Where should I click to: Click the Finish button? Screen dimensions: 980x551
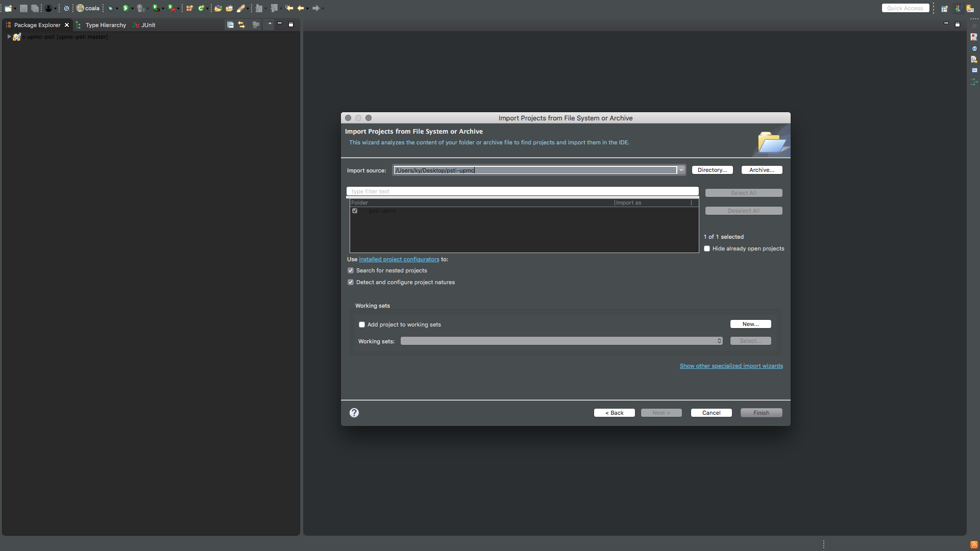click(x=761, y=412)
